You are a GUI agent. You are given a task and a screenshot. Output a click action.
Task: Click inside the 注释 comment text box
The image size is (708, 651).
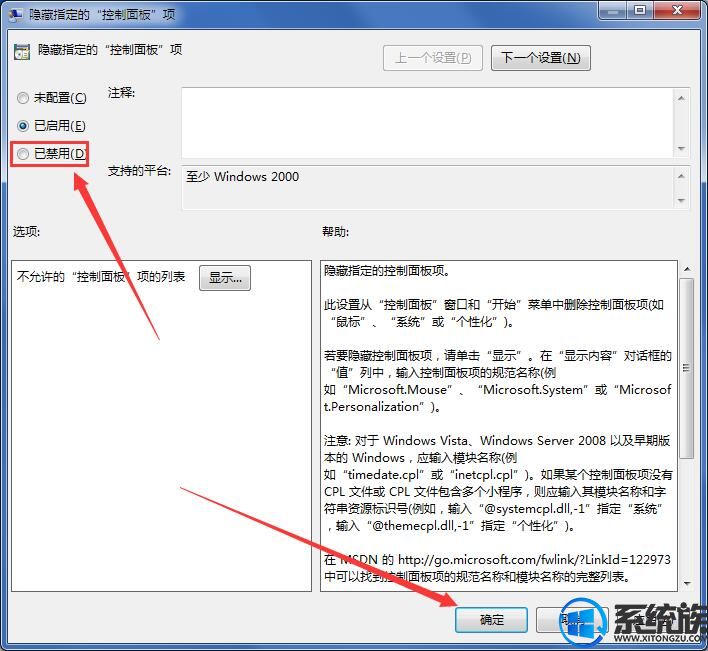[428, 123]
